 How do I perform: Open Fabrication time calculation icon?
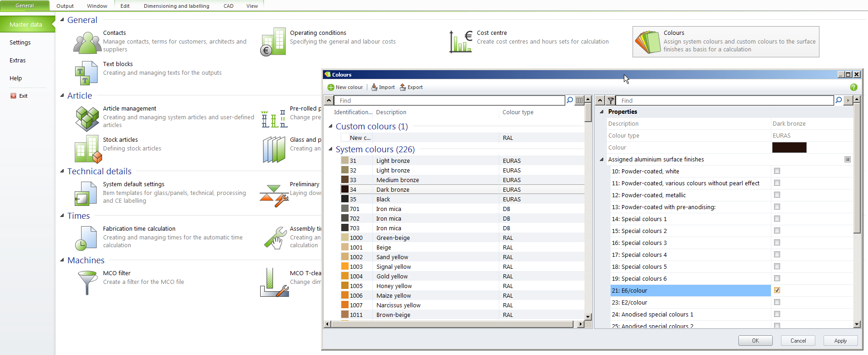tap(86, 238)
